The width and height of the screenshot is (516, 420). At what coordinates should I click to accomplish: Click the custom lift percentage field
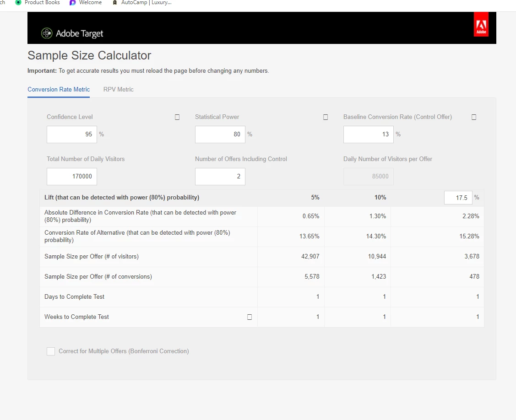pos(458,198)
